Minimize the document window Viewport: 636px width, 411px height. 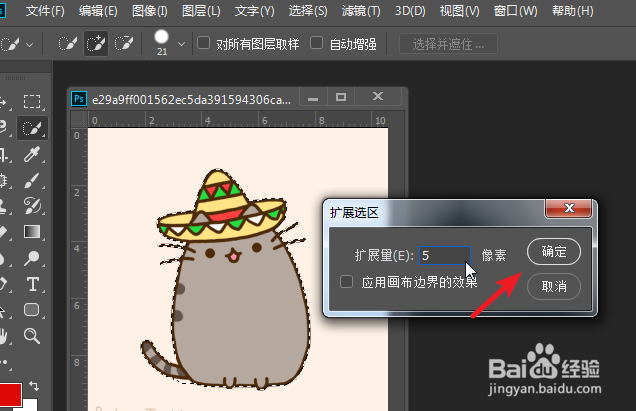coord(313,97)
